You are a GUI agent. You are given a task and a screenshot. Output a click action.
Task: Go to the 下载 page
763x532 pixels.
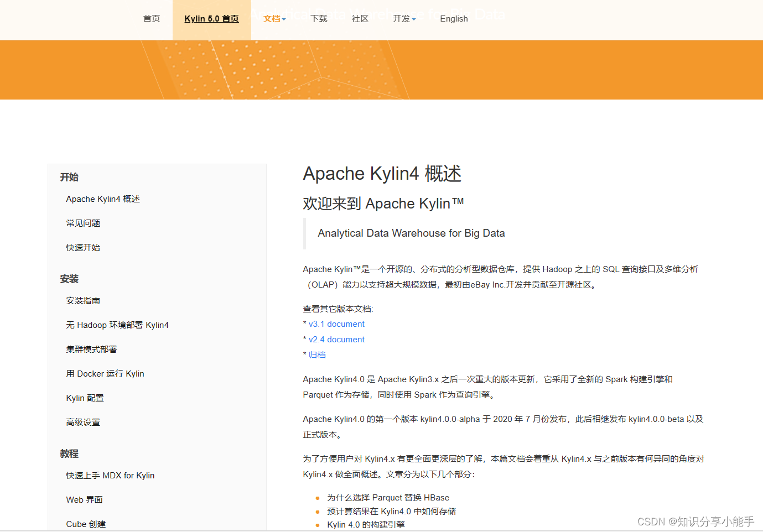pyautogui.click(x=319, y=19)
